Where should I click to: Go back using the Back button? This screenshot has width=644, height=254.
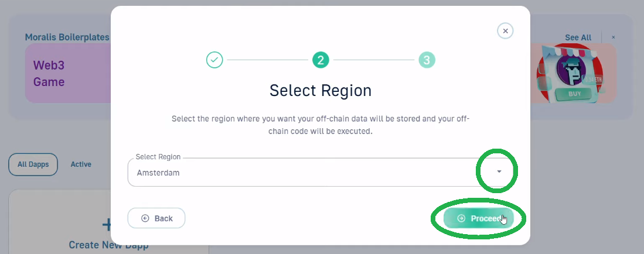tap(156, 218)
